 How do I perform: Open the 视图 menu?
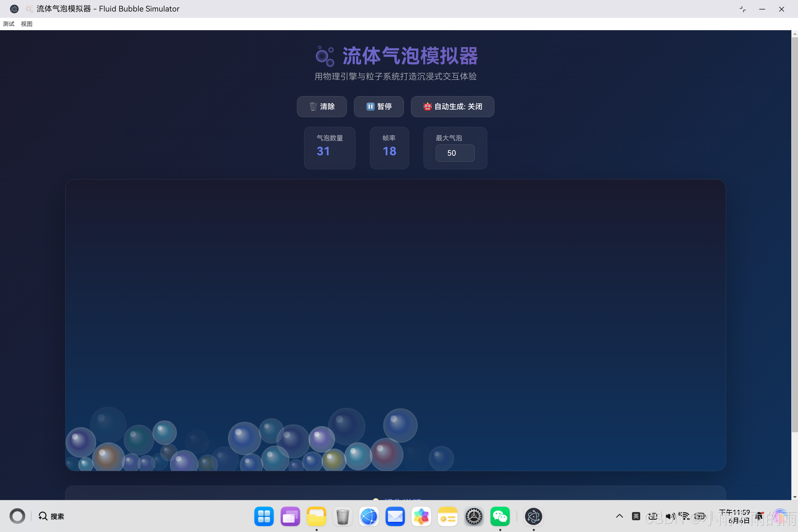coord(26,24)
